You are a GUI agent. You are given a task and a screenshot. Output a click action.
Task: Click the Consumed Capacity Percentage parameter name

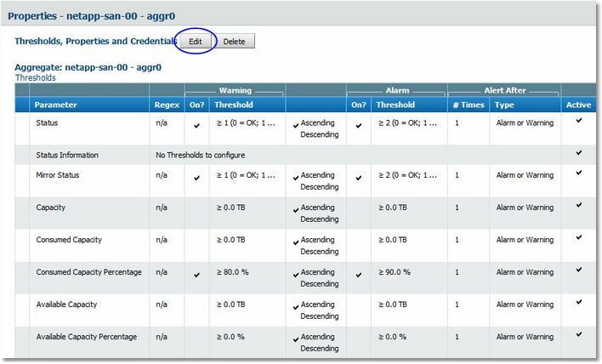[88, 272]
